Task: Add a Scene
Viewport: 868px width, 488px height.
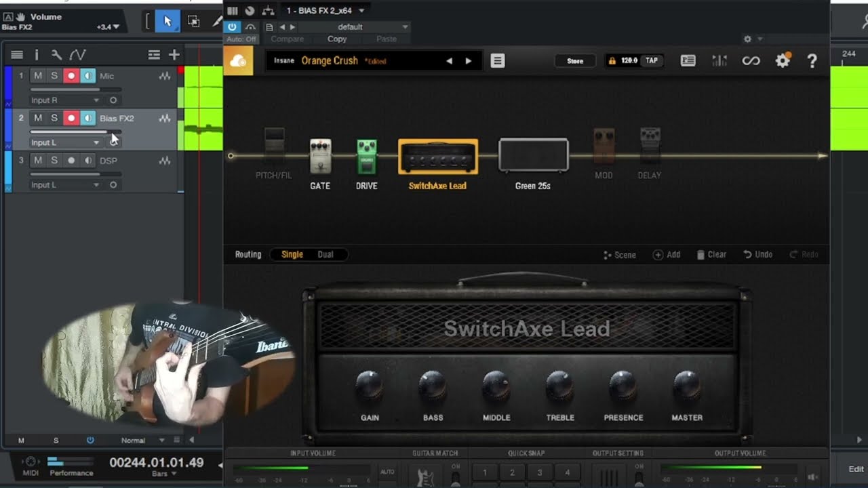Action: [x=620, y=255]
